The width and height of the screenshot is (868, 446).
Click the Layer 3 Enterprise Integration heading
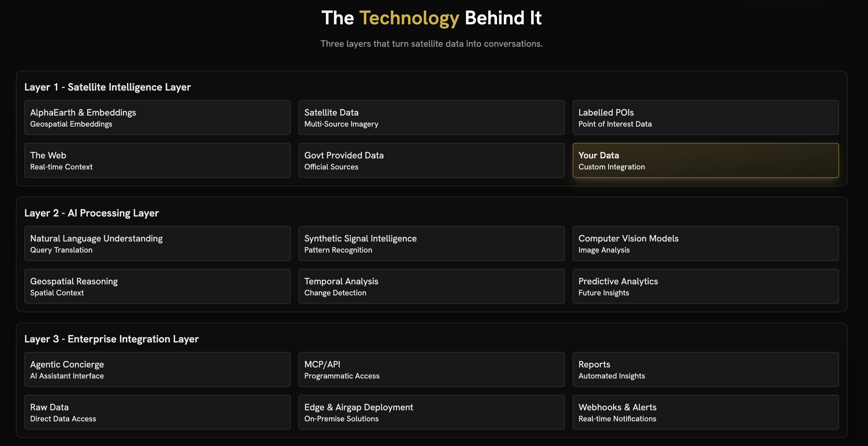(111, 339)
